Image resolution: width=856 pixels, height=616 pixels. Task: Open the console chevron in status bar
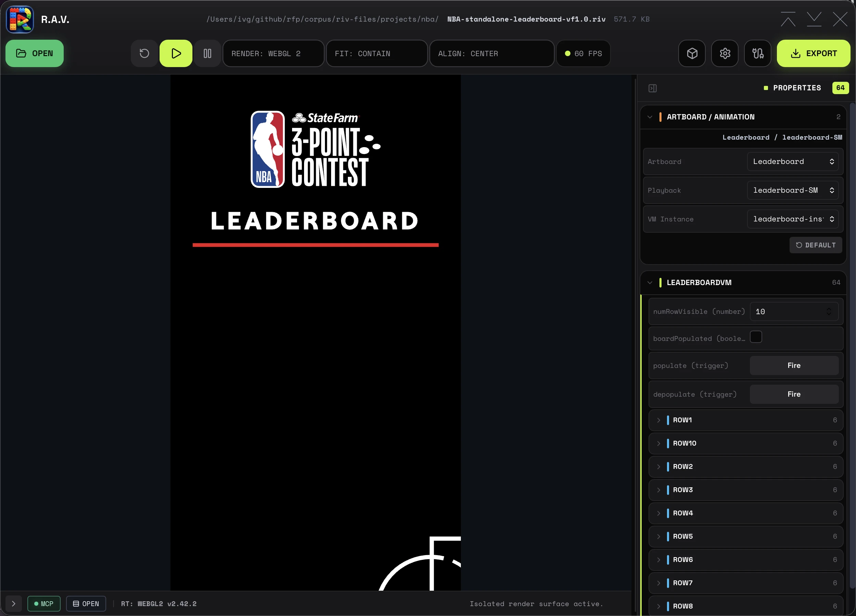tap(14, 604)
